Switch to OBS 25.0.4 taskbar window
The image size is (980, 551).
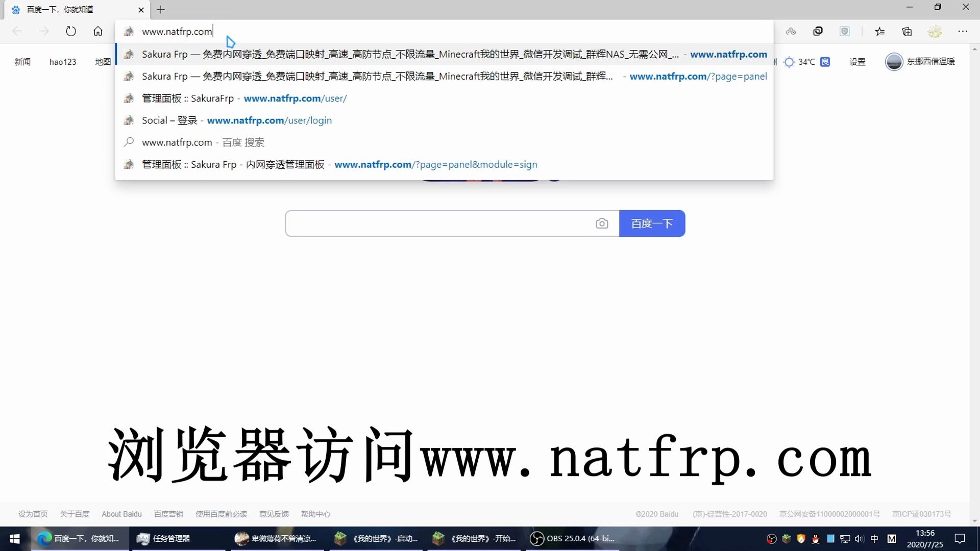pyautogui.click(x=573, y=539)
